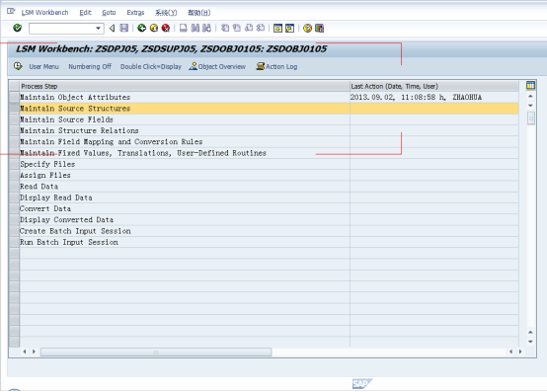547x392 pixels.
Task: Select the Specify Files step
Action: pyautogui.click(x=185, y=164)
